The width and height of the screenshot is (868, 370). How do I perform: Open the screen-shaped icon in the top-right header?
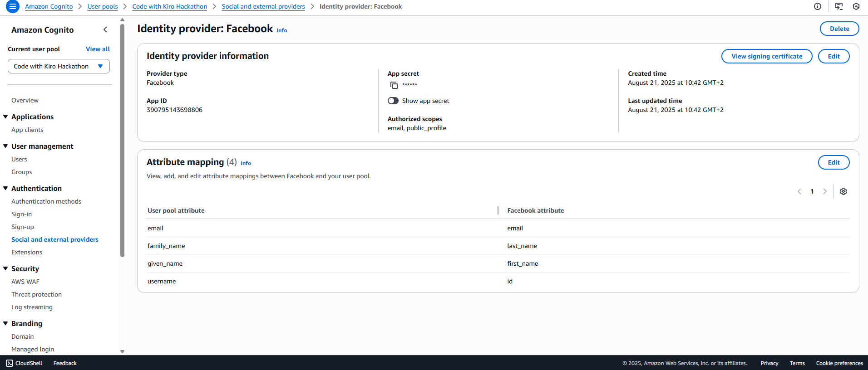click(x=839, y=6)
